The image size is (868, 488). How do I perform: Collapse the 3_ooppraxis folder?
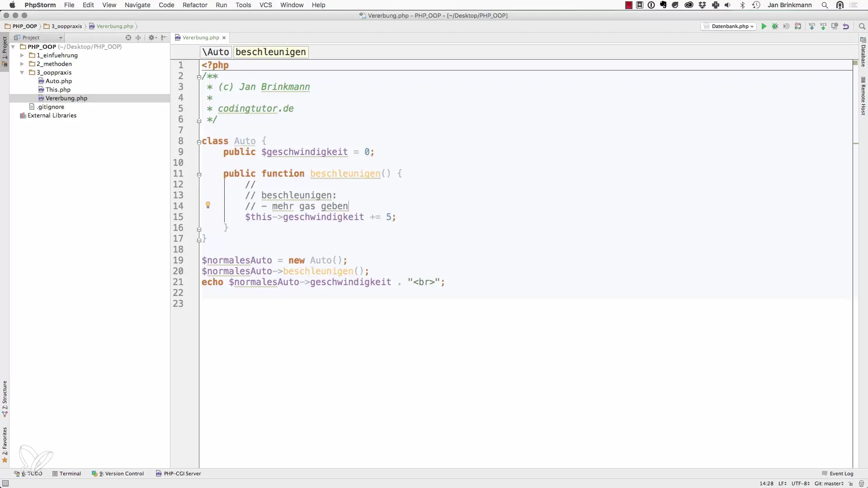22,72
